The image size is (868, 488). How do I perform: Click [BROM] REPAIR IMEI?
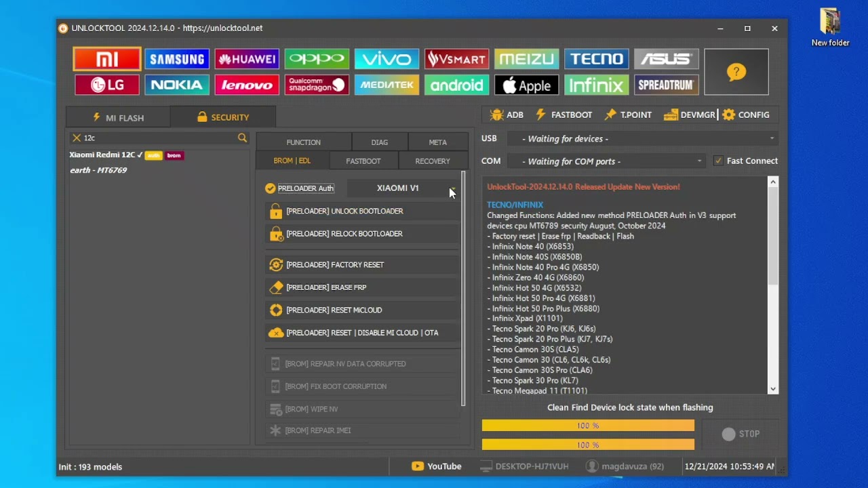pos(363,430)
